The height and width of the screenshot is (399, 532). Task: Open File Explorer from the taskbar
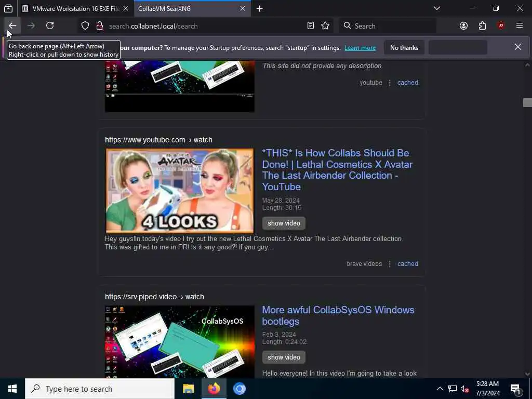[188, 389]
